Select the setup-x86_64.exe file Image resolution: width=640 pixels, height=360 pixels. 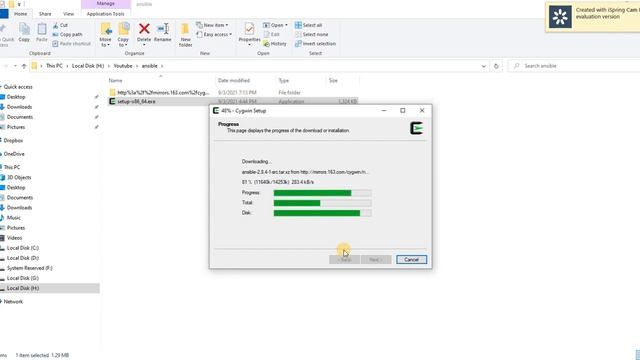pyautogui.click(x=136, y=101)
